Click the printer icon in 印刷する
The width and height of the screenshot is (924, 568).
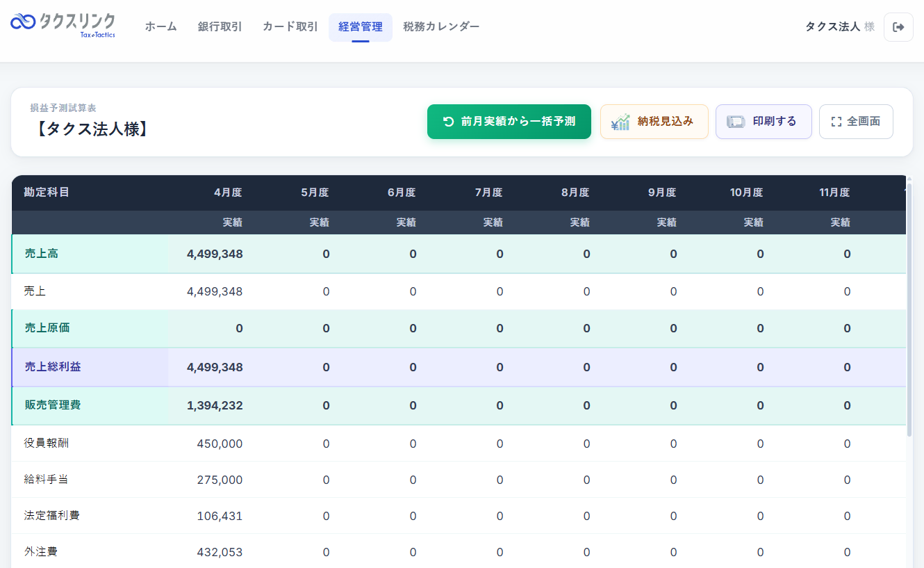(736, 122)
